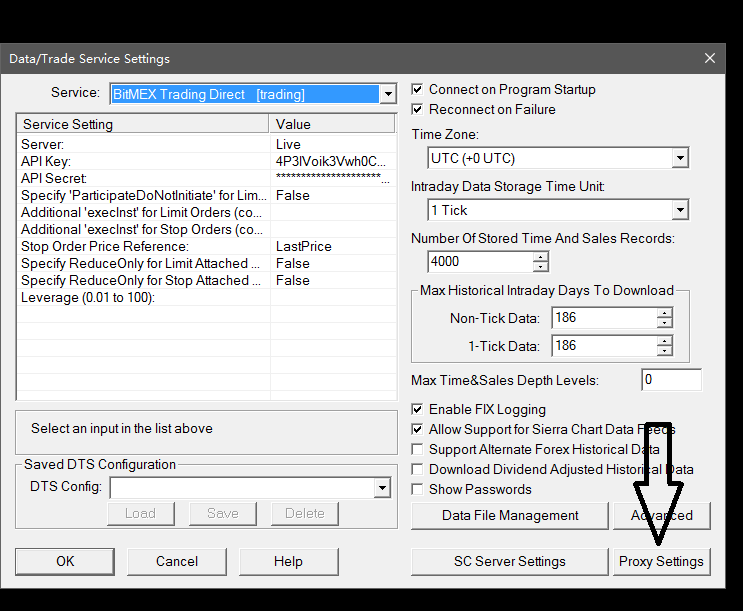Select Specify ReduceOnly for Stop Attached row
This screenshot has height=611, width=743.
207,281
